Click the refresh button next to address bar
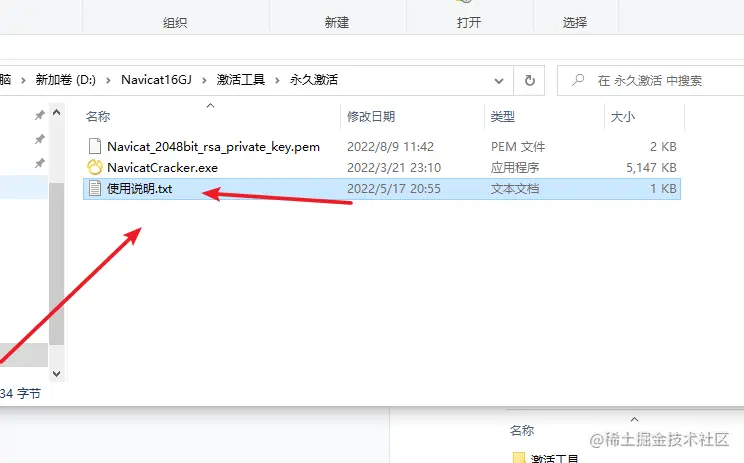This screenshot has width=744, height=463. tap(530, 81)
